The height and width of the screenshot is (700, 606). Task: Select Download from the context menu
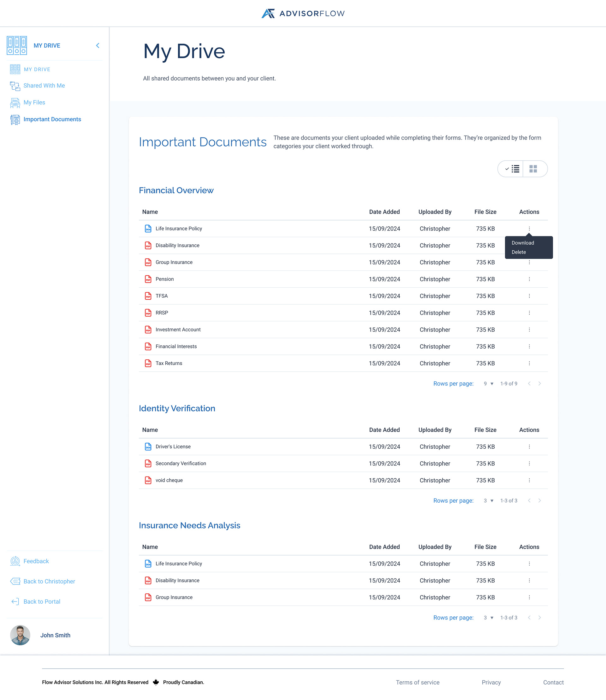(x=523, y=242)
